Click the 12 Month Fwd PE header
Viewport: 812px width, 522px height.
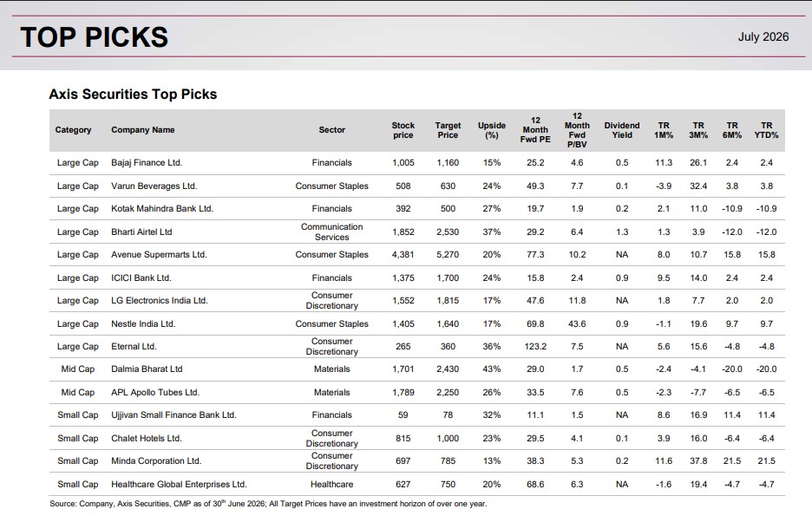click(x=535, y=130)
